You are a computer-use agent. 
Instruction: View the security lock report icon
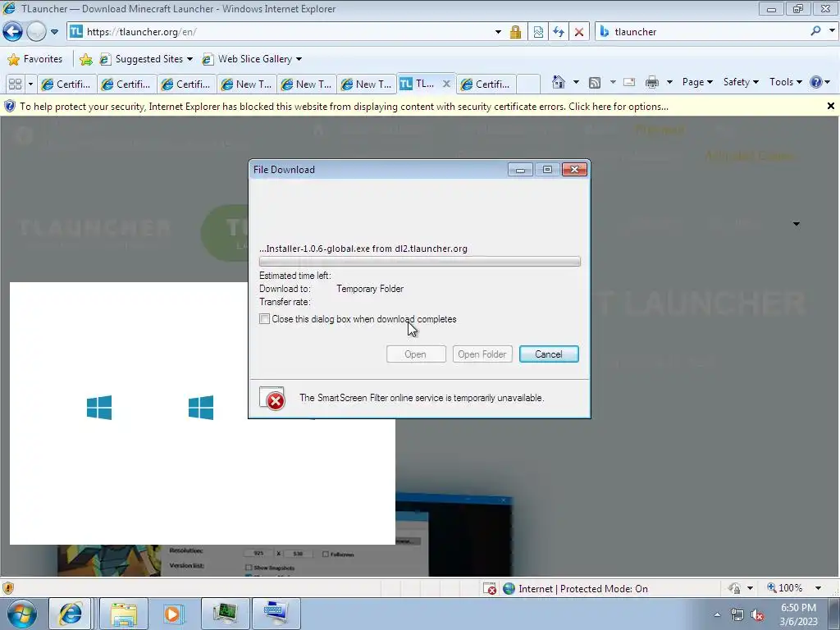coord(515,32)
